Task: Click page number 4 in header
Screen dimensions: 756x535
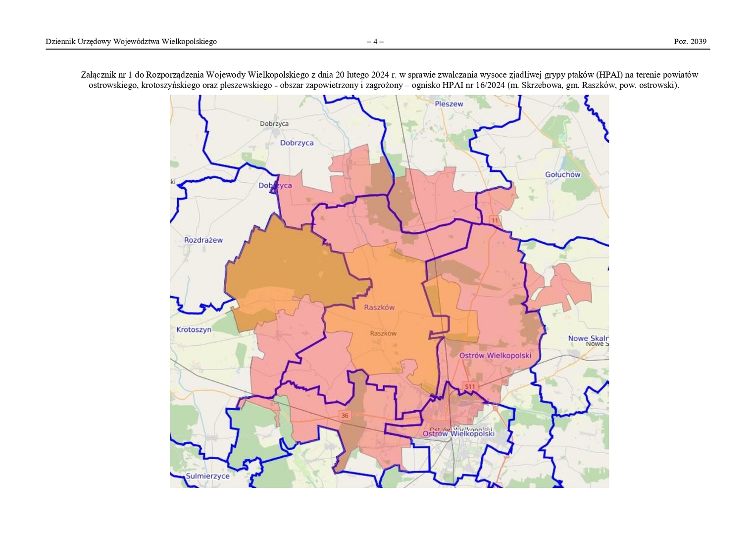Action: tap(375, 42)
